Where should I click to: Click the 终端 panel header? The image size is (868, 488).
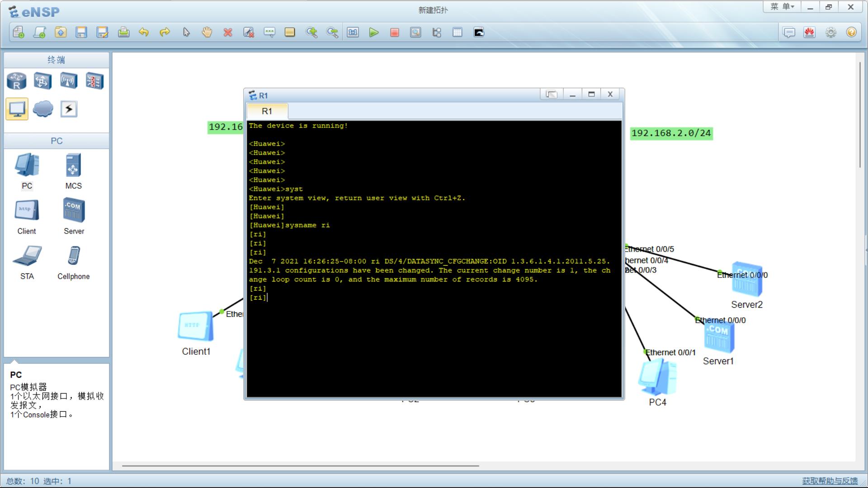[x=57, y=60]
